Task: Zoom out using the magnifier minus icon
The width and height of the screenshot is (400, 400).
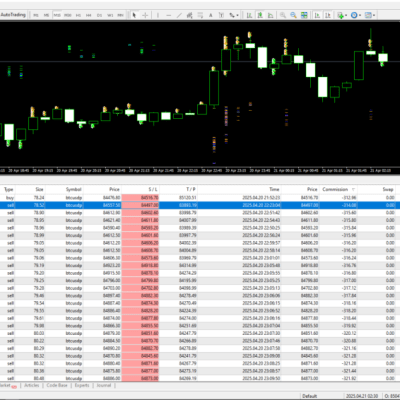Action: (x=293, y=15)
